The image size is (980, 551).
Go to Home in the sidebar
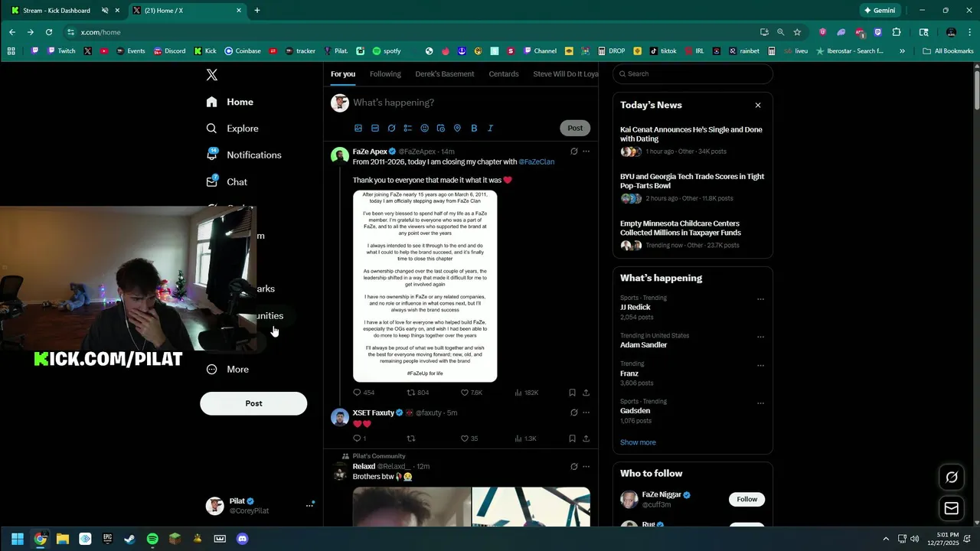(230, 102)
